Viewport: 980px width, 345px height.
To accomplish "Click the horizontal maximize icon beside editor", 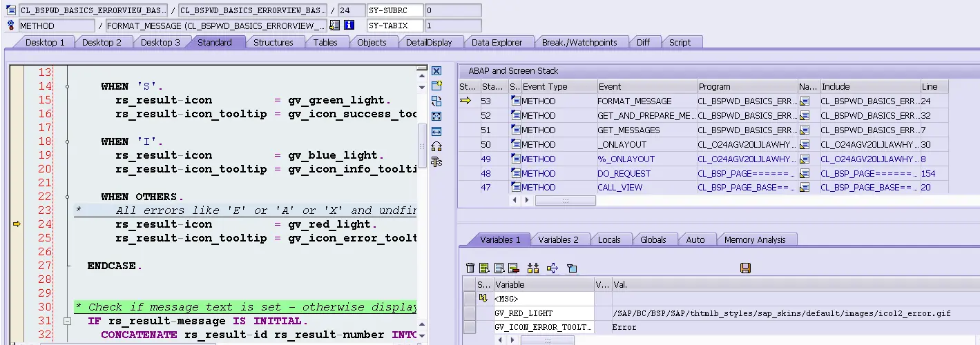I will tap(436, 131).
